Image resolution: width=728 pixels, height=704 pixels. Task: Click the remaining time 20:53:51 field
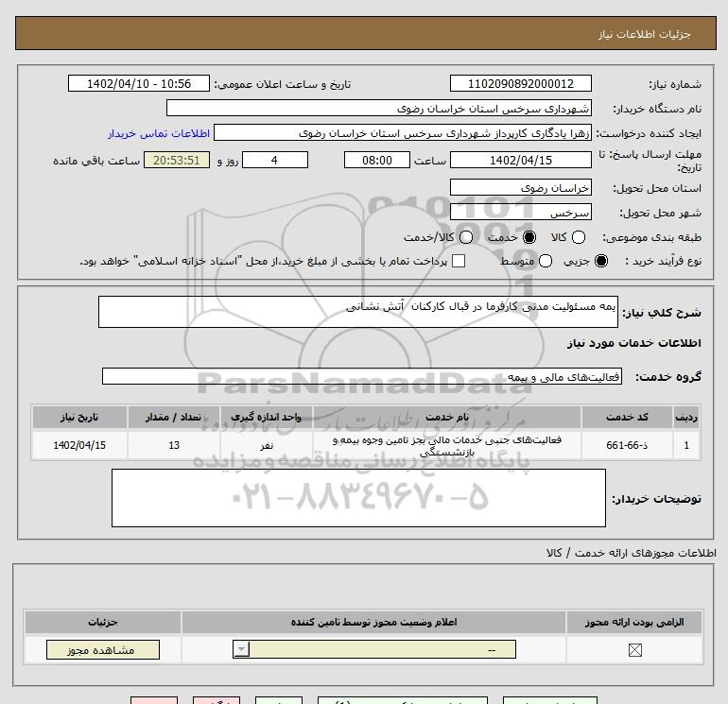[x=177, y=160]
